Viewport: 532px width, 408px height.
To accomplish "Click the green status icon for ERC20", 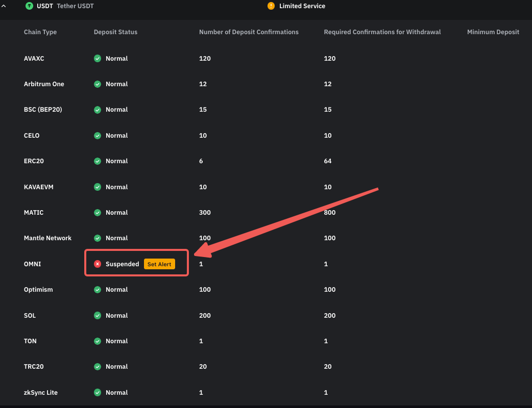I will (98, 161).
